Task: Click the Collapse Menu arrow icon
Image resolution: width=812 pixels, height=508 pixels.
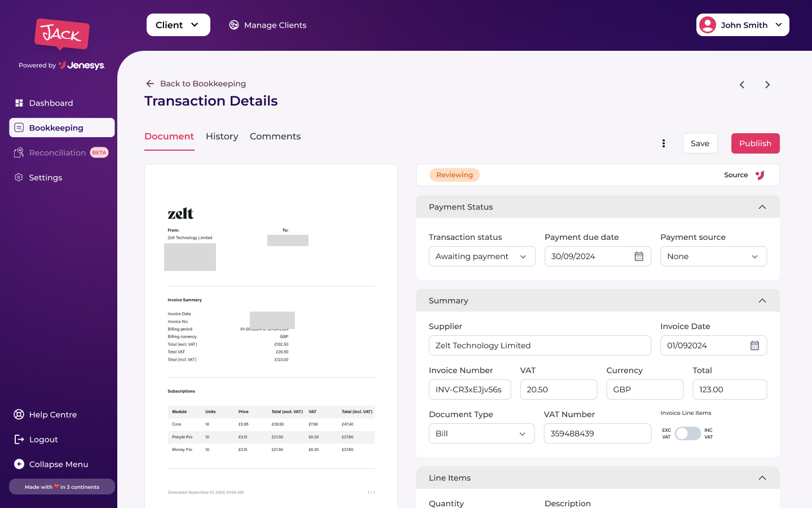Action: tap(19, 464)
